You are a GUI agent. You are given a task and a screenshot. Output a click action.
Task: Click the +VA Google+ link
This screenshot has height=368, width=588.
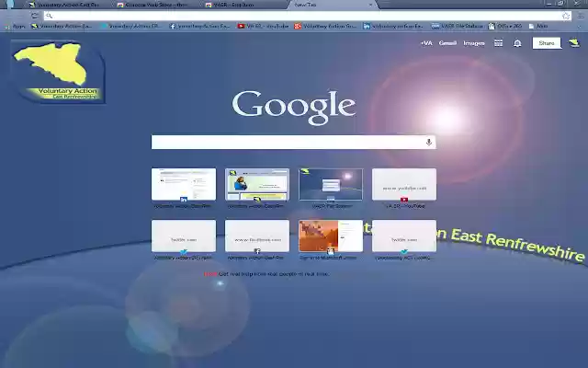(426, 43)
